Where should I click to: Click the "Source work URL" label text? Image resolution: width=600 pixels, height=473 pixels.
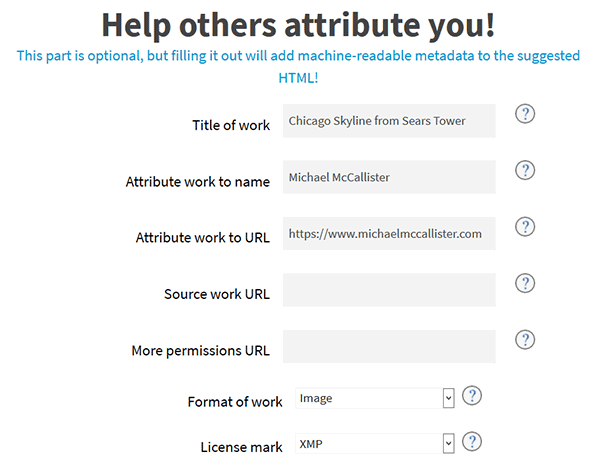(x=217, y=295)
